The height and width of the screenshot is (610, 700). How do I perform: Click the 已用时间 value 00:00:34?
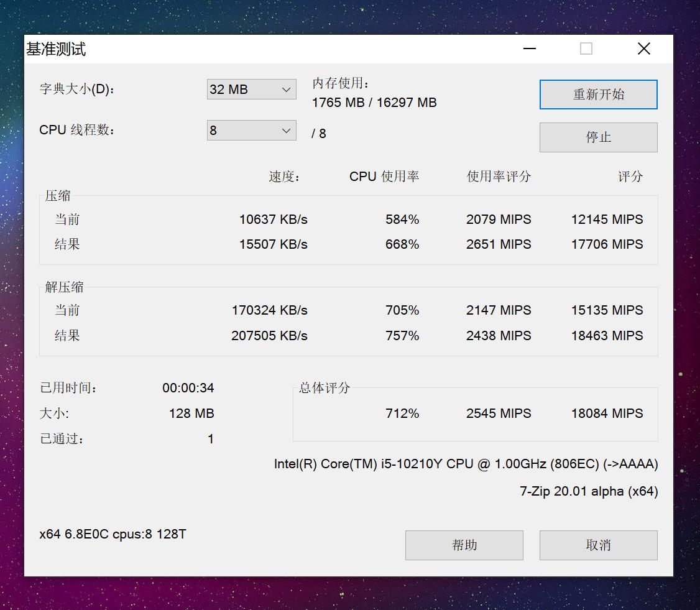pos(188,388)
